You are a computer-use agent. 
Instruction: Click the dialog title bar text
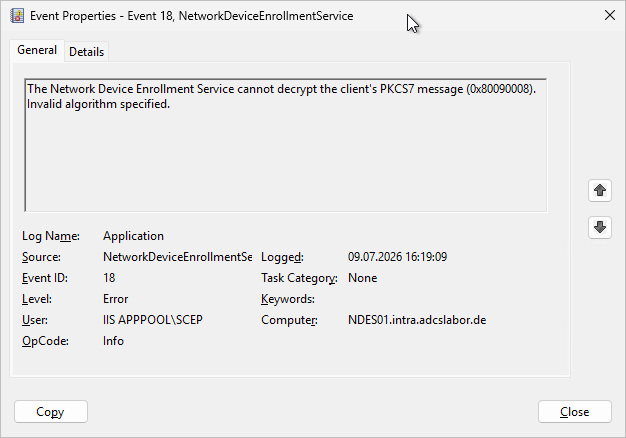pos(192,16)
